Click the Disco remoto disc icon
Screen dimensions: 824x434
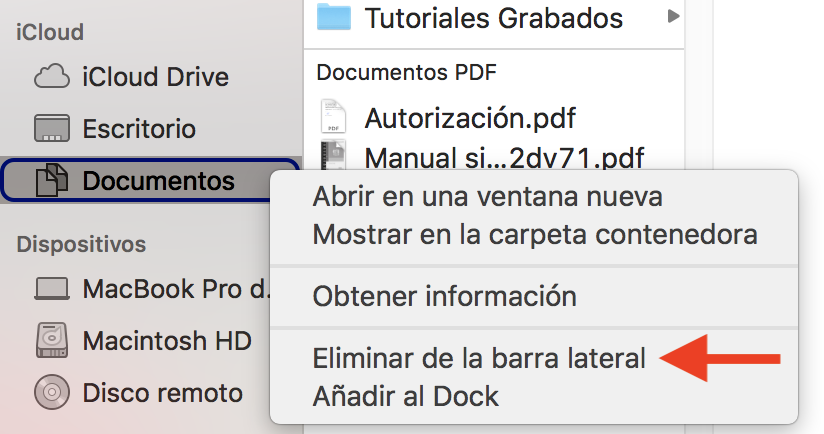(x=52, y=392)
